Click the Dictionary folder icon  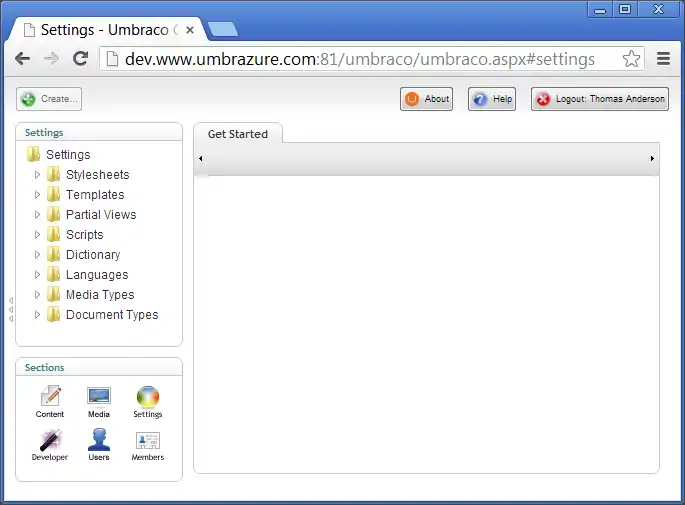[53, 254]
